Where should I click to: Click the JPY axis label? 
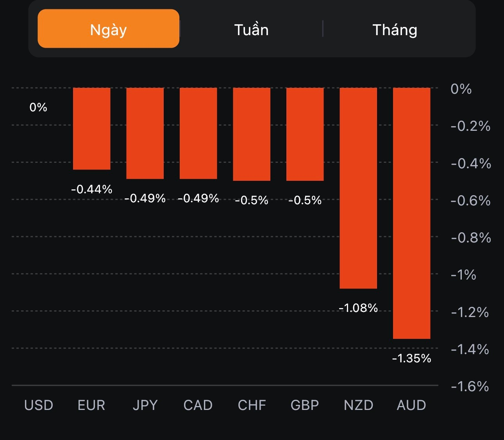point(145,405)
